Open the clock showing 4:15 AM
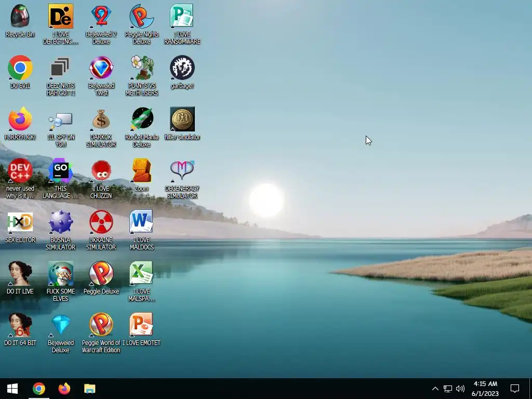The height and width of the screenshot is (399, 532). click(x=485, y=389)
